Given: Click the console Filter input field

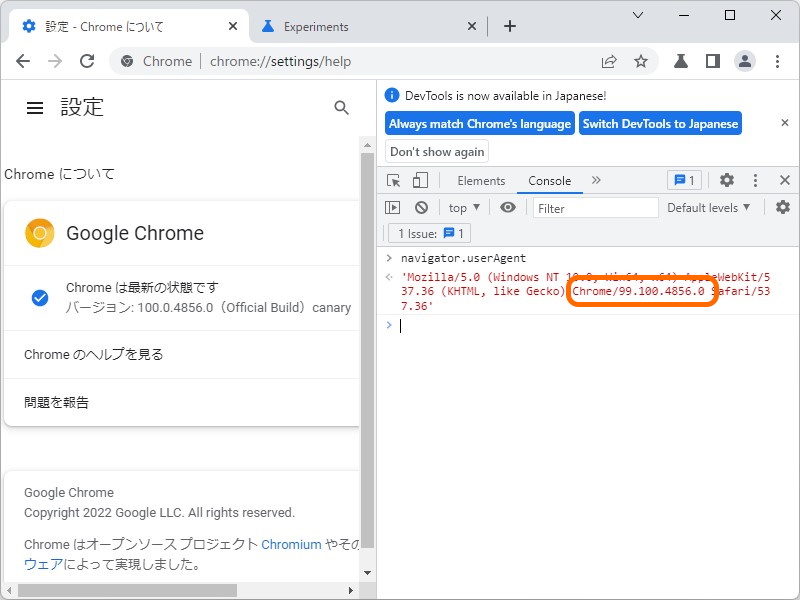Looking at the screenshot, I should click(595, 207).
